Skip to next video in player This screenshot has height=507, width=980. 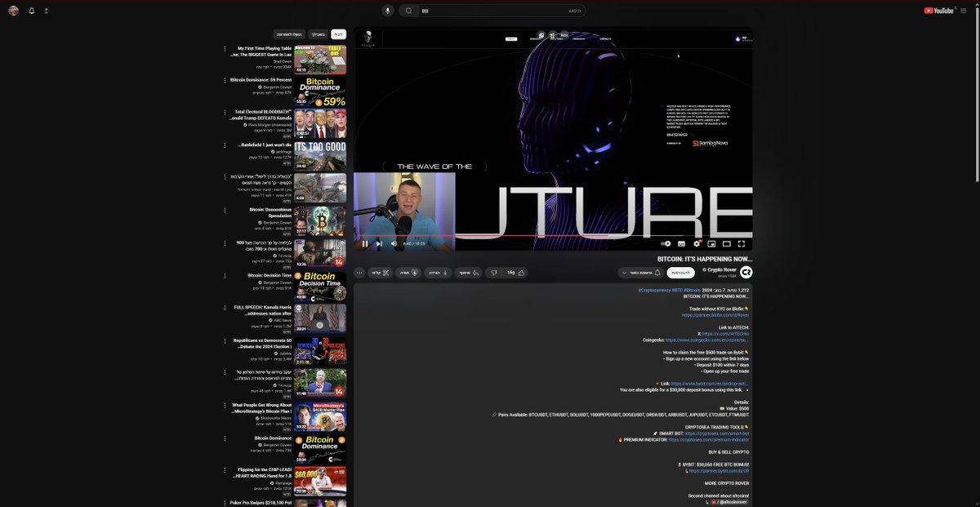click(x=379, y=243)
